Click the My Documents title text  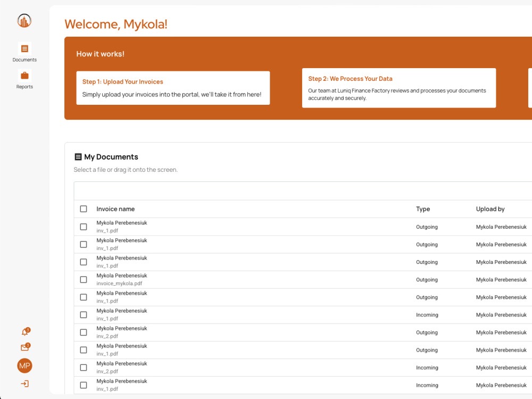click(x=111, y=157)
